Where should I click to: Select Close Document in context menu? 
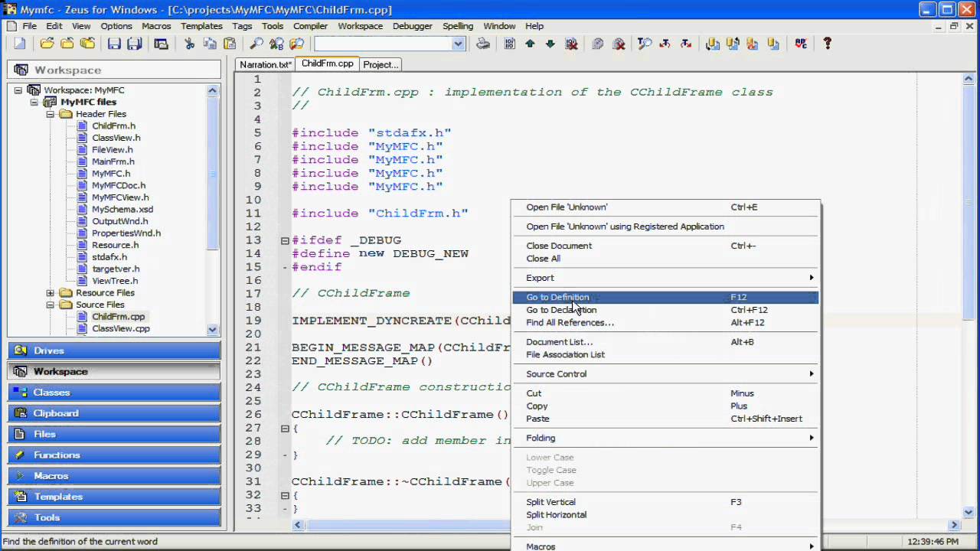pos(666,246)
